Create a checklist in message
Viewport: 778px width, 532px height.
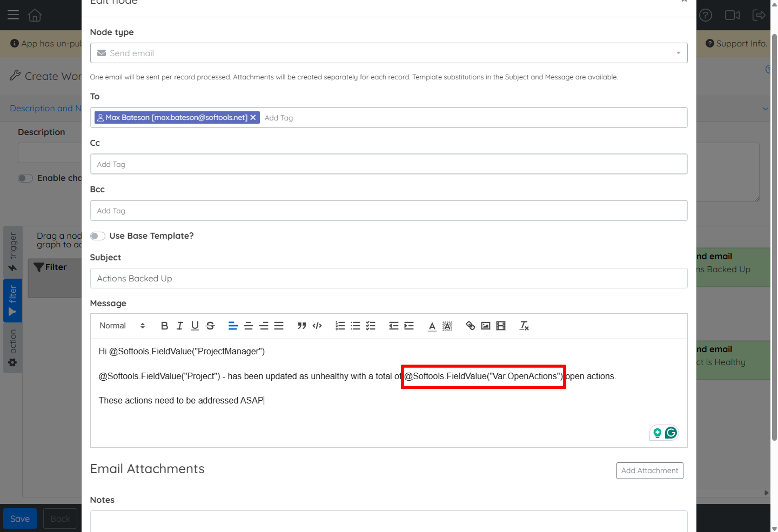point(371,326)
